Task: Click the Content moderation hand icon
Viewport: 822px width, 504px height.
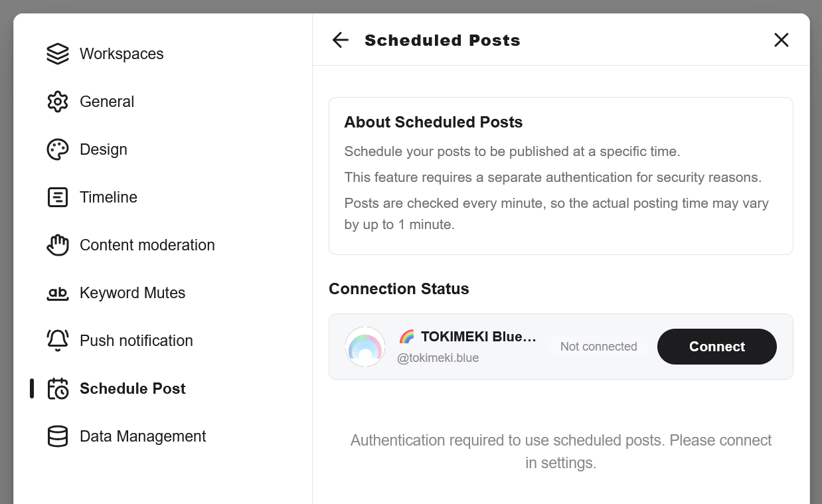Action: coord(58,245)
